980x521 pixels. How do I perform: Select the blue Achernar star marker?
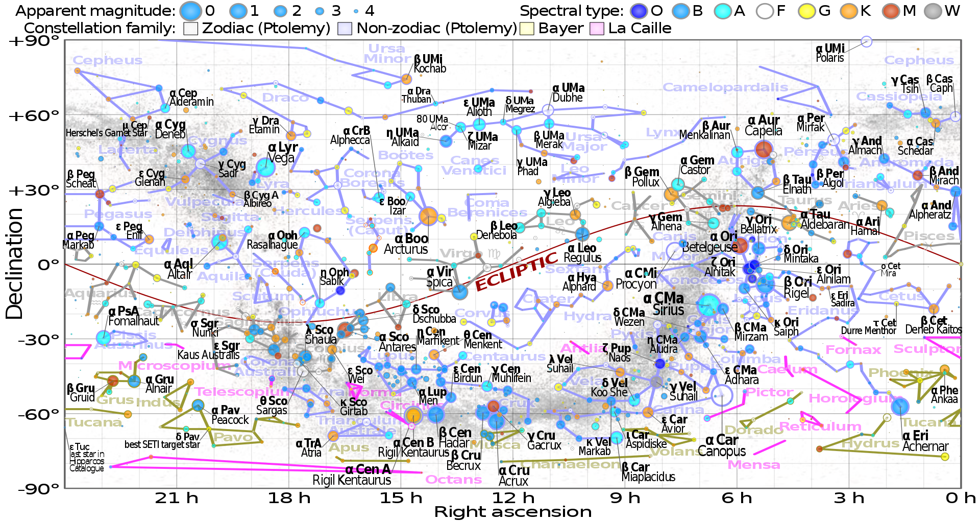click(900, 407)
